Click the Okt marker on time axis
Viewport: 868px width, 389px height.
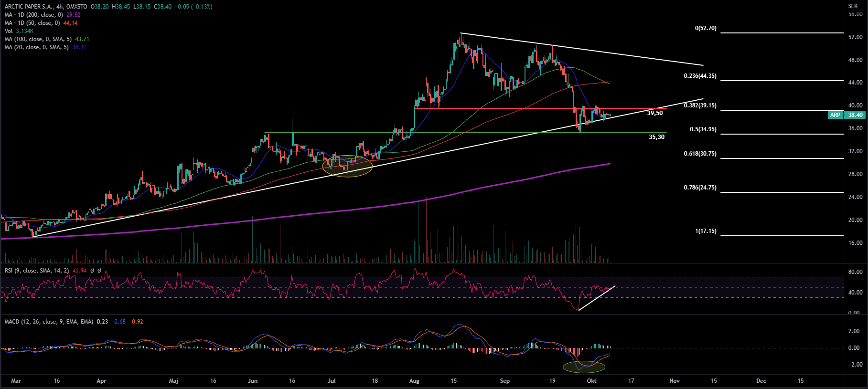[591, 381]
